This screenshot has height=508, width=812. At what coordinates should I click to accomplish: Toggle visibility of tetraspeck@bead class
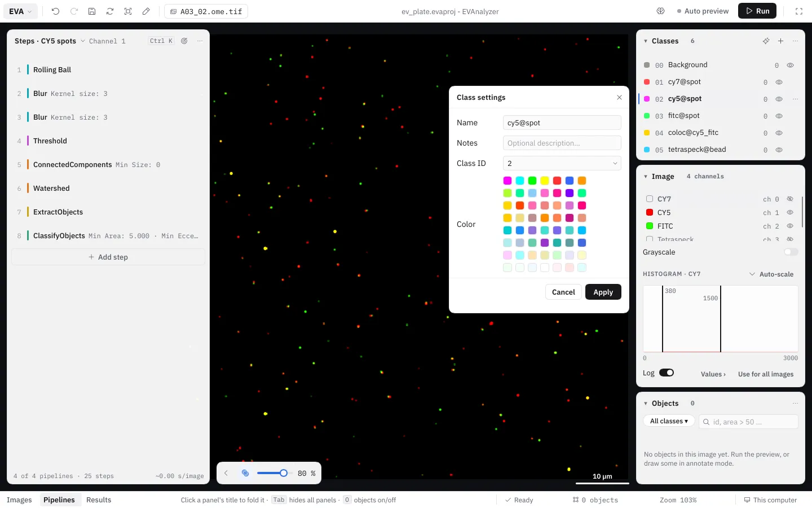[779, 150]
